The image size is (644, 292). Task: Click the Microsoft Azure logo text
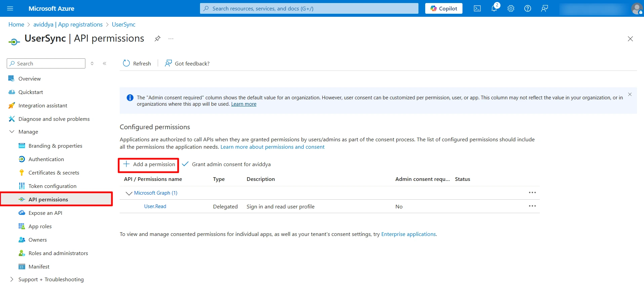(x=51, y=8)
